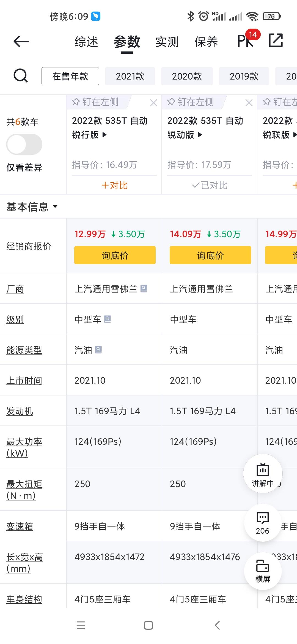Screen dimensions: 297x644
Task: Tap 指导价: 17.59万 text
Action: click(x=199, y=165)
